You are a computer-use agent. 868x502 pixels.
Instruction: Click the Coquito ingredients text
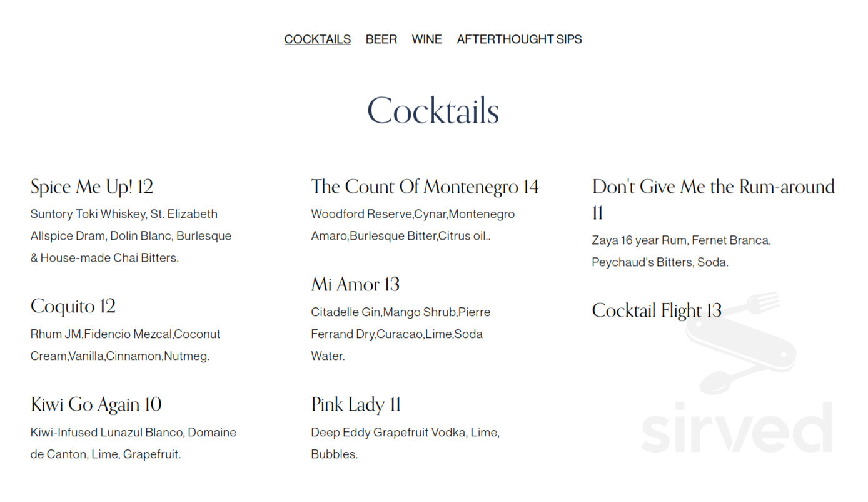pos(125,344)
